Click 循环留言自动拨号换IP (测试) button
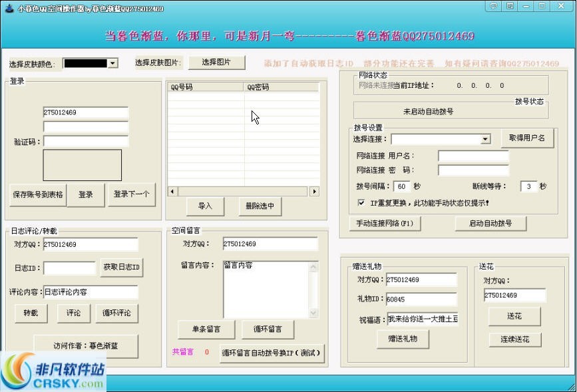 pos(272,353)
